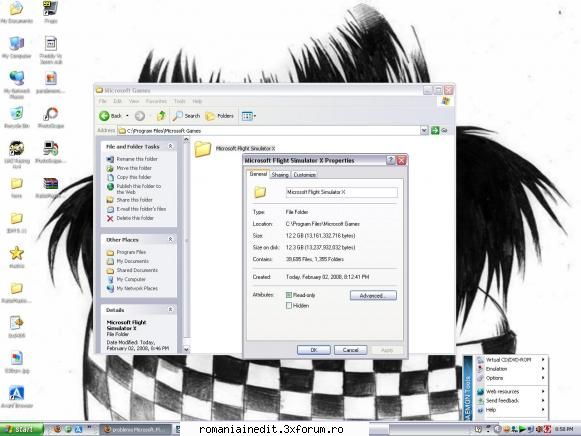This screenshot has height=436, width=581.
Task: Switch to the Customize tab
Action: (305, 175)
